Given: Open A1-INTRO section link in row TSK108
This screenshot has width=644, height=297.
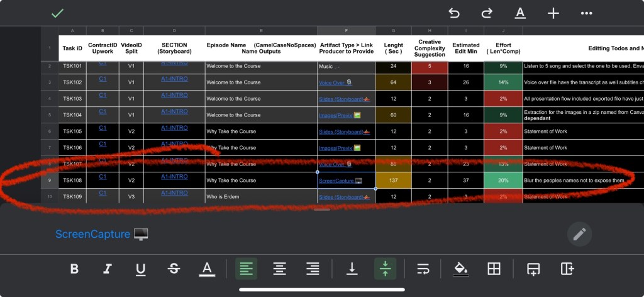Looking at the screenshot, I should tap(174, 177).
